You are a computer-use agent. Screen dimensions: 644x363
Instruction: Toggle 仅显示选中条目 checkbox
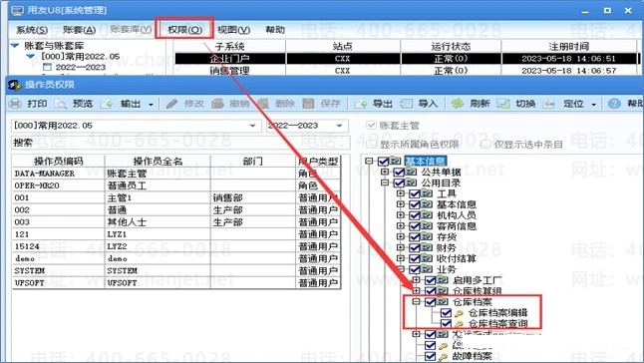pos(485,145)
